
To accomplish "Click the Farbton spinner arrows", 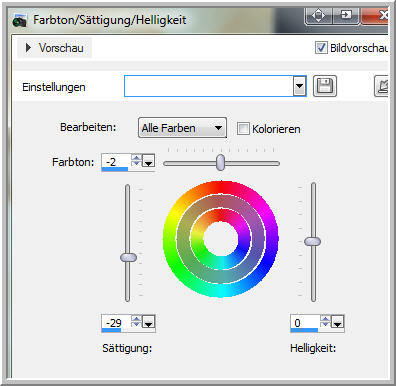I will pos(136,160).
